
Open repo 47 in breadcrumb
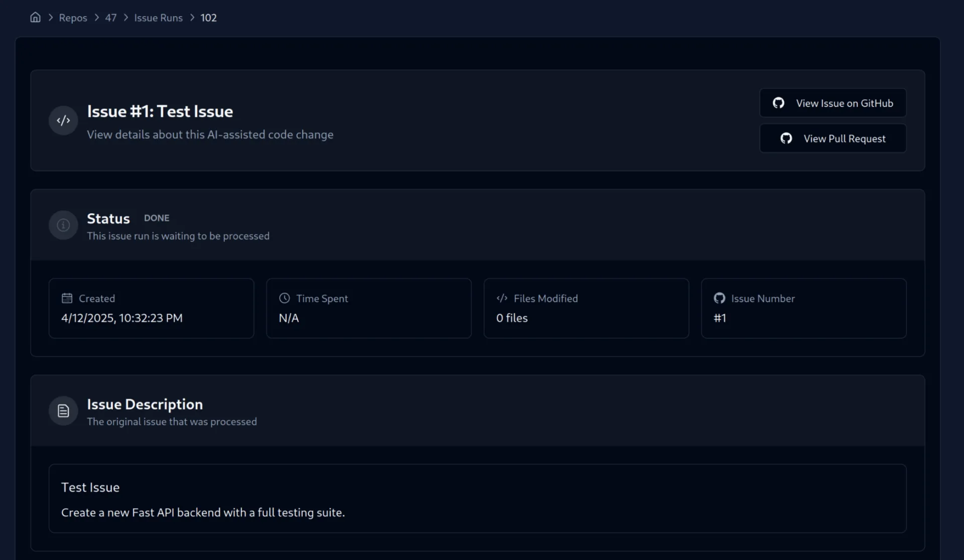(x=110, y=18)
